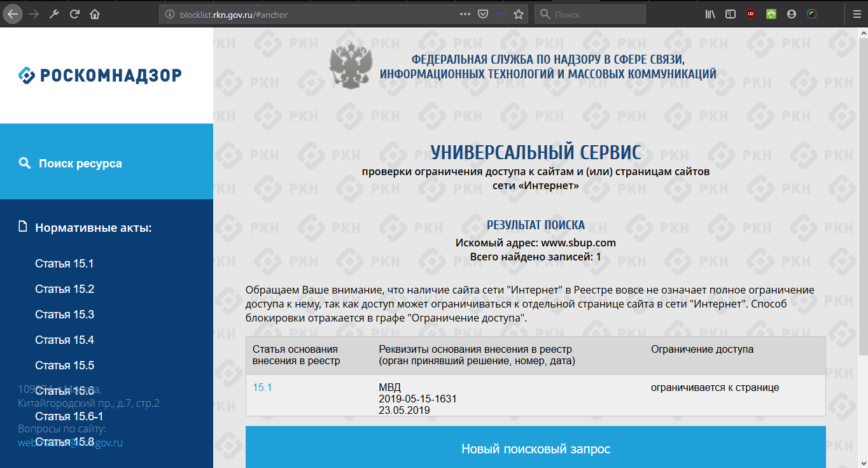The width and height of the screenshot is (868, 468).
Task: Open the uBlock Origin extension
Action: click(752, 14)
